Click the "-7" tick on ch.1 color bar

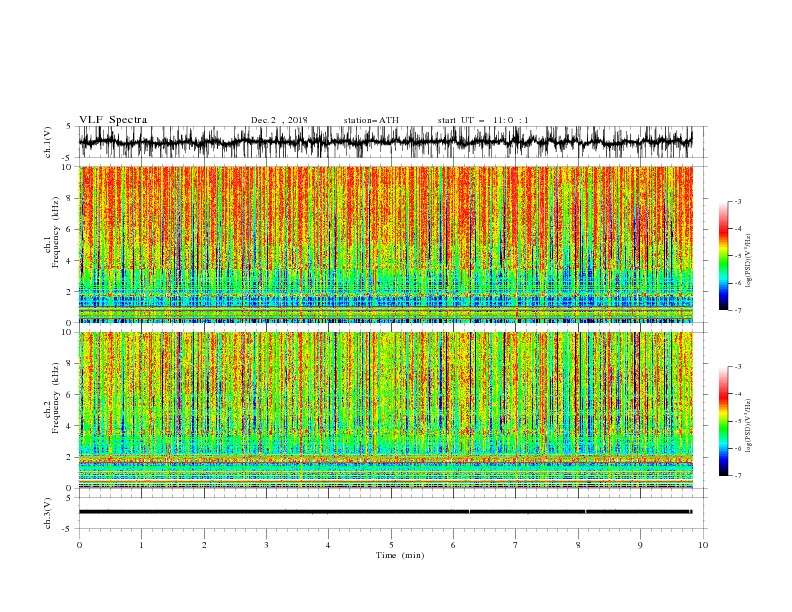(738, 311)
